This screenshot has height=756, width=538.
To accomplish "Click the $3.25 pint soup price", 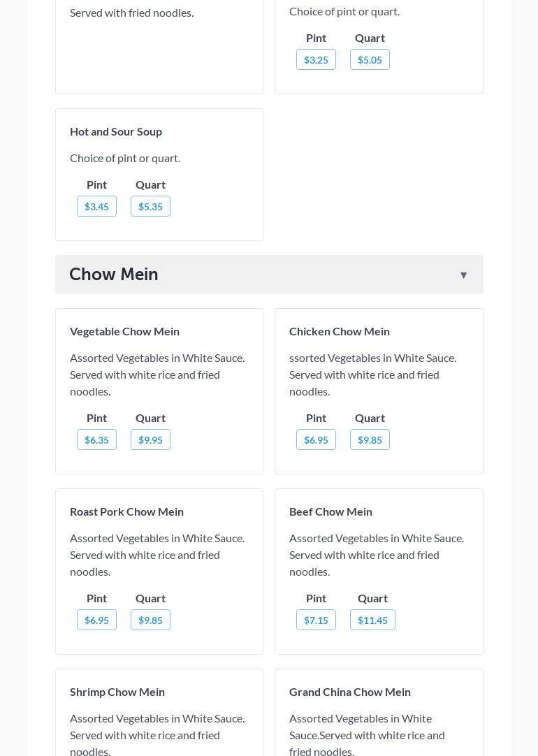I will (x=316, y=59).
